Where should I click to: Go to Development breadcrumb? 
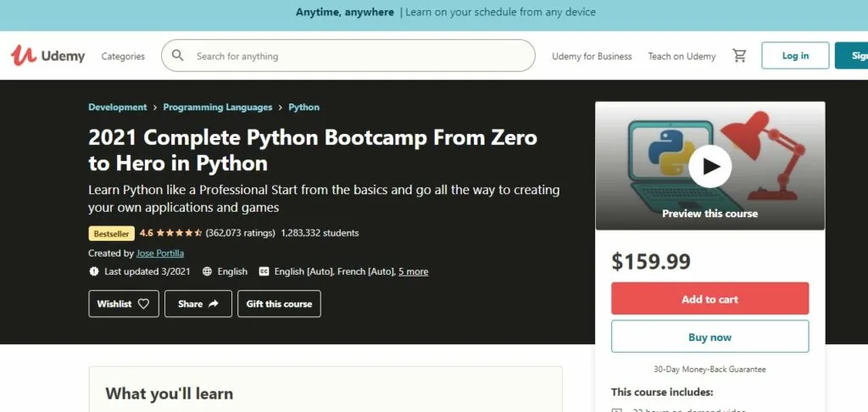[117, 107]
